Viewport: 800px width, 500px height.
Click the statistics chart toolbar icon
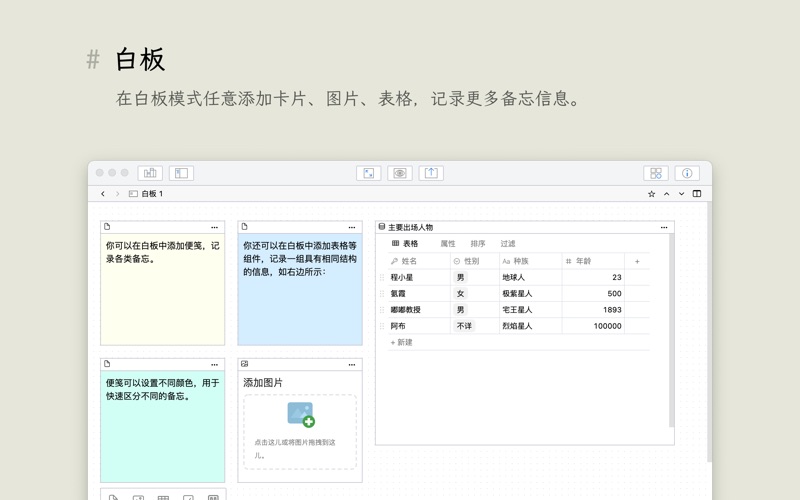tap(150, 173)
